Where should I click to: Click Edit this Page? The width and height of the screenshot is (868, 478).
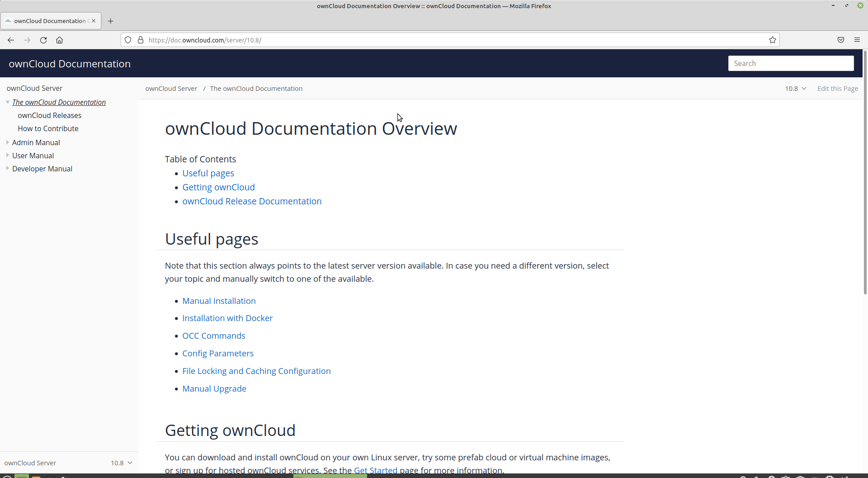coord(837,88)
